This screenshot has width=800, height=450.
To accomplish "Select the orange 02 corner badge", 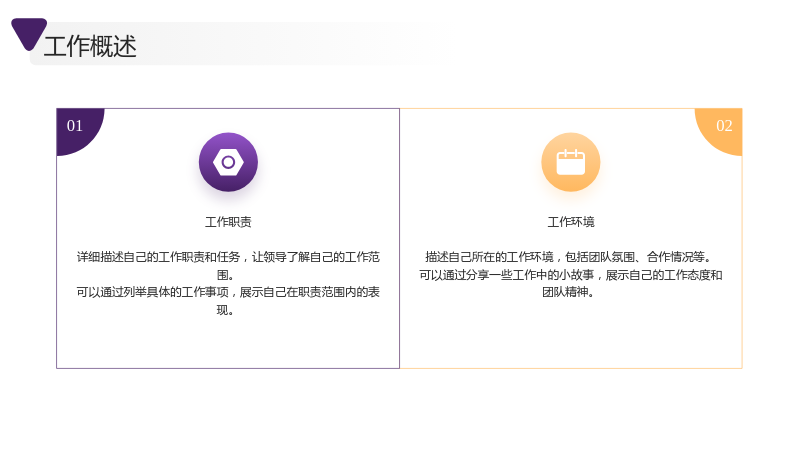I will coord(718,132).
